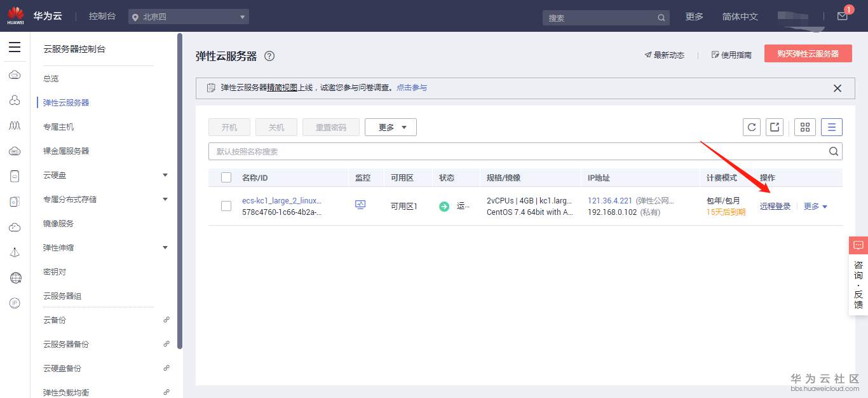
Task: Open help question mark beside 弹性云服务器
Action: coord(269,56)
